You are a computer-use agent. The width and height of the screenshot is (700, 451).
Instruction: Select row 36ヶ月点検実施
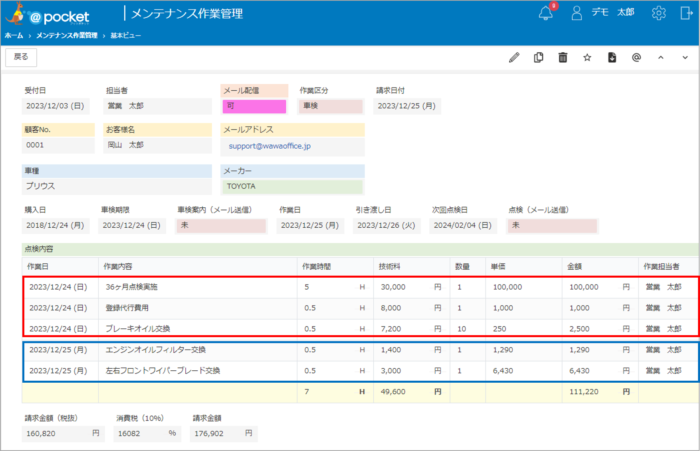360,287
